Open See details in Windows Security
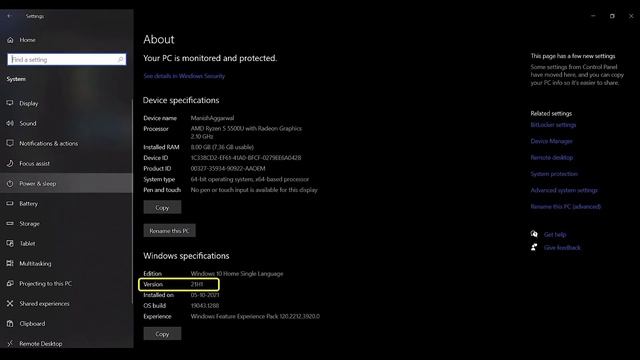The image size is (640, 360). pyautogui.click(x=184, y=76)
